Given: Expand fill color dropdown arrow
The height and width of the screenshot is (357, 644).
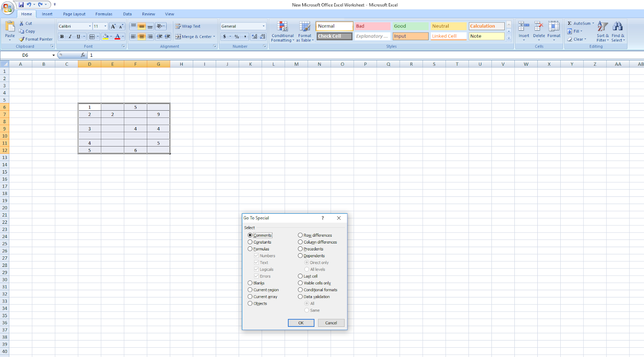Looking at the screenshot, I should [111, 37].
